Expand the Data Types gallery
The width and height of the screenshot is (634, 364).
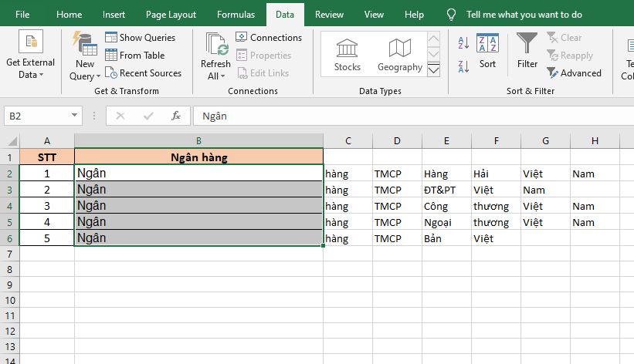click(x=433, y=70)
